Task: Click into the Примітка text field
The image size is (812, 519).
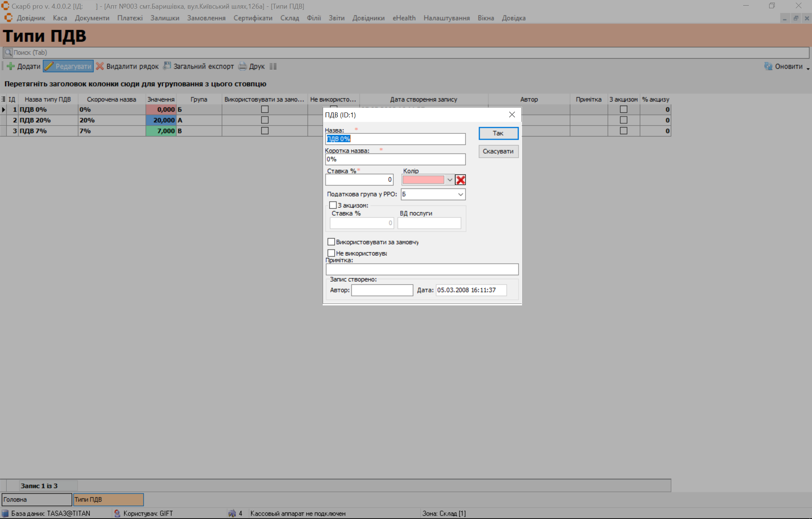Action: click(x=422, y=269)
